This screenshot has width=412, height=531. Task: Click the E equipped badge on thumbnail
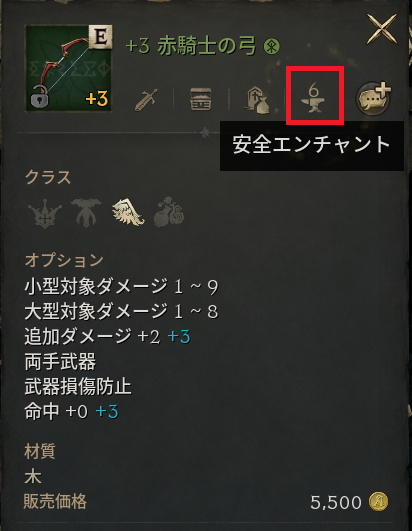click(x=101, y=37)
